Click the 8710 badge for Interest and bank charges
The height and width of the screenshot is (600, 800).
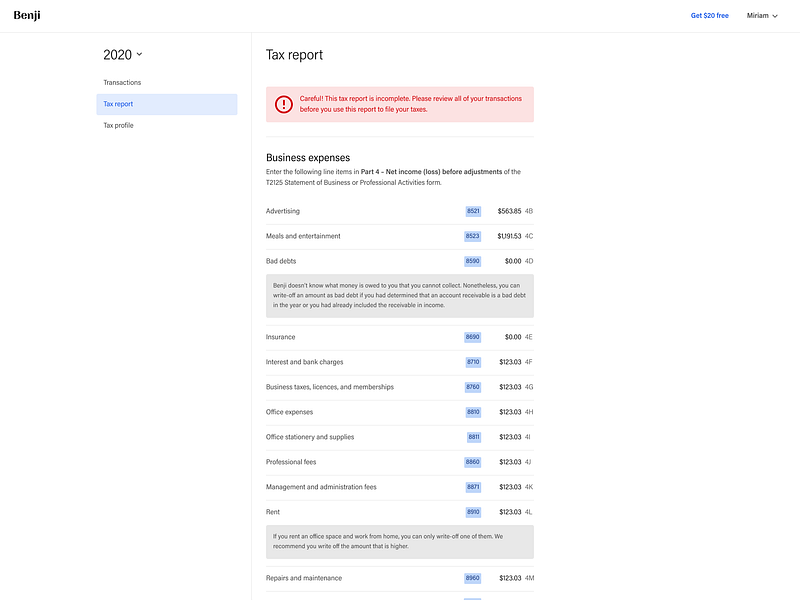(x=473, y=362)
